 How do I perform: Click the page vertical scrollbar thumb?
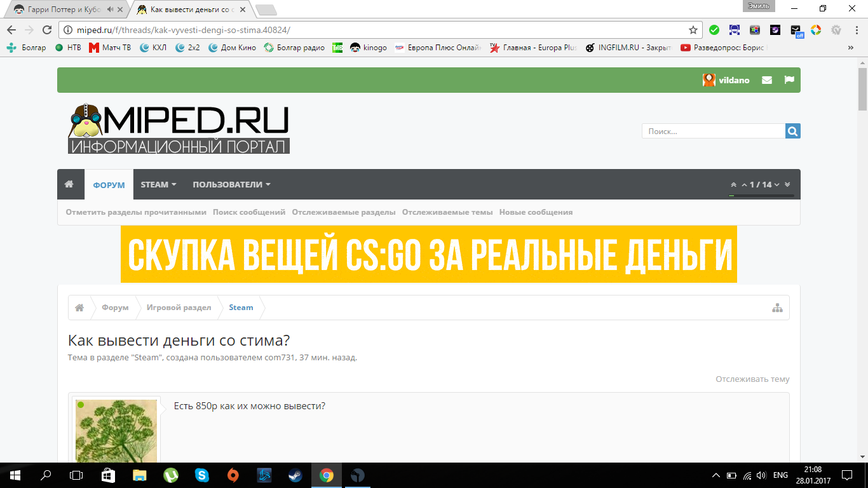[863, 88]
